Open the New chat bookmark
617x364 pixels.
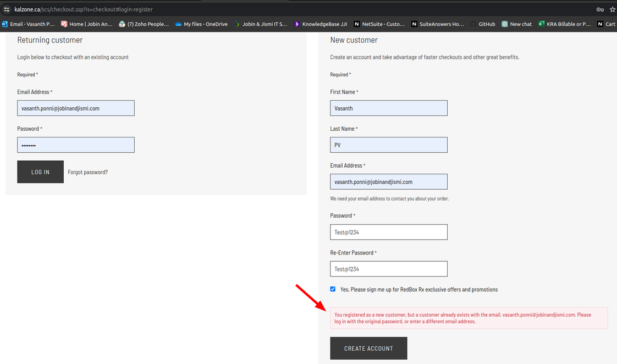[x=516, y=24]
